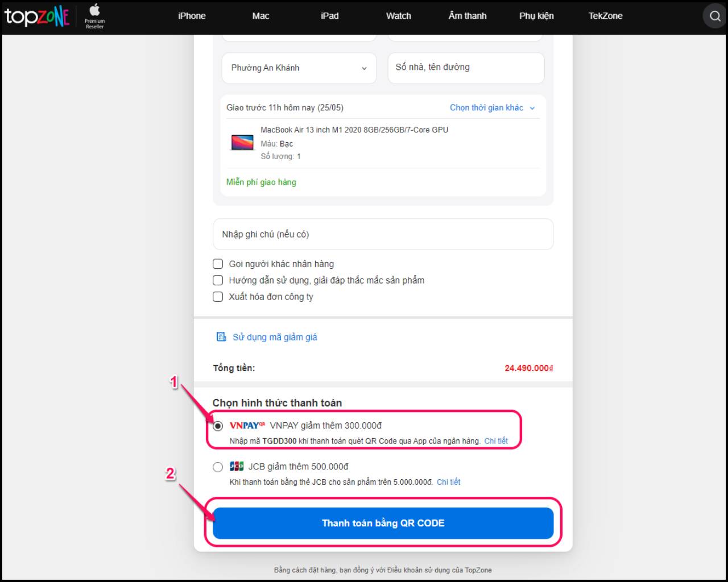Open Điều khoản sử dụng terms link
Viewport: 728px width, 582px height.
(x=419, y=570)
